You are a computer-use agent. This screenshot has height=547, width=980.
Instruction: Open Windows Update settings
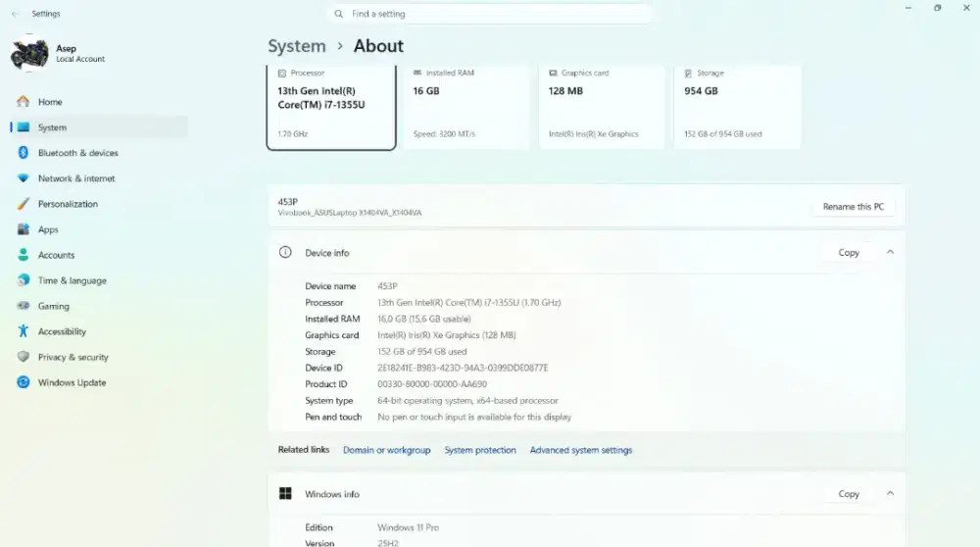(x=99, y=382)
